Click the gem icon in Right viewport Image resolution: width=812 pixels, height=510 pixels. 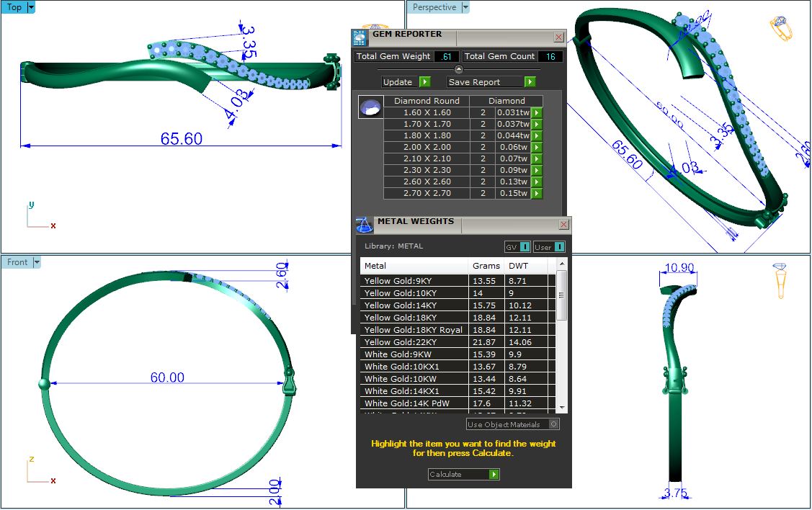tap(781, 279)
